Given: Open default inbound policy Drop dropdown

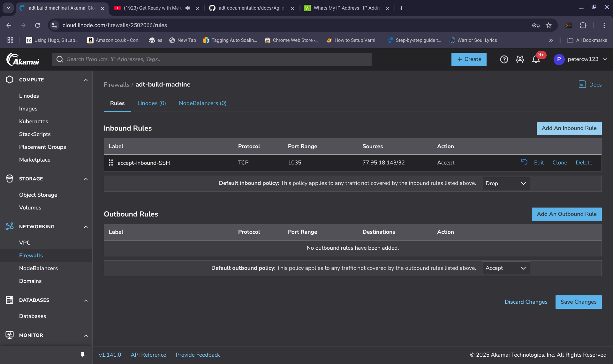Looking at the screenshot, I should click(x=505, y=183).
